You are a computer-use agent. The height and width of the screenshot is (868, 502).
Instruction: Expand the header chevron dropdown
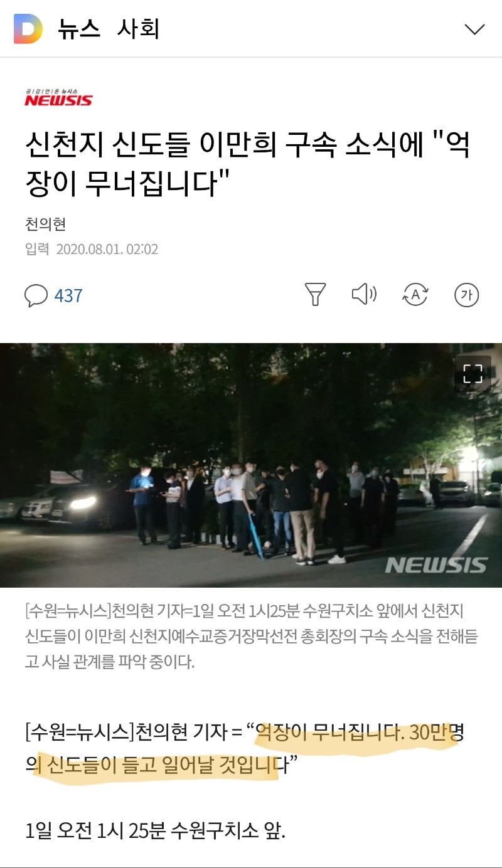pos(474,29)
